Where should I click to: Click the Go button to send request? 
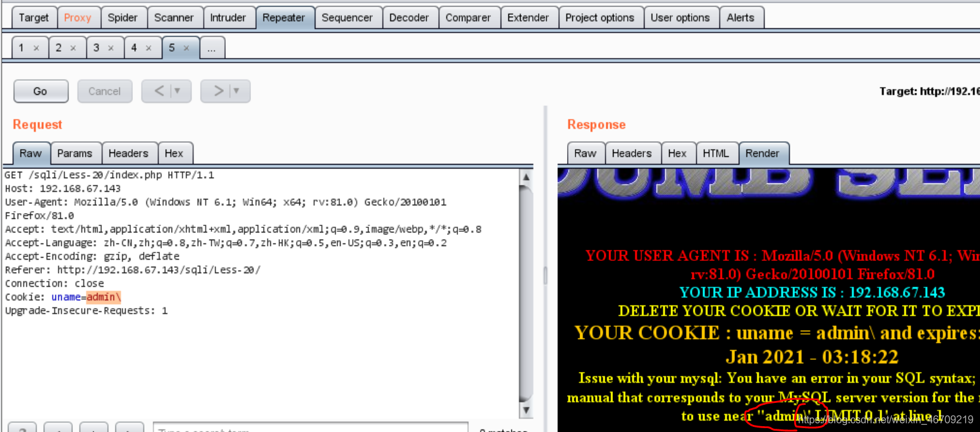[x=41, y=90]
